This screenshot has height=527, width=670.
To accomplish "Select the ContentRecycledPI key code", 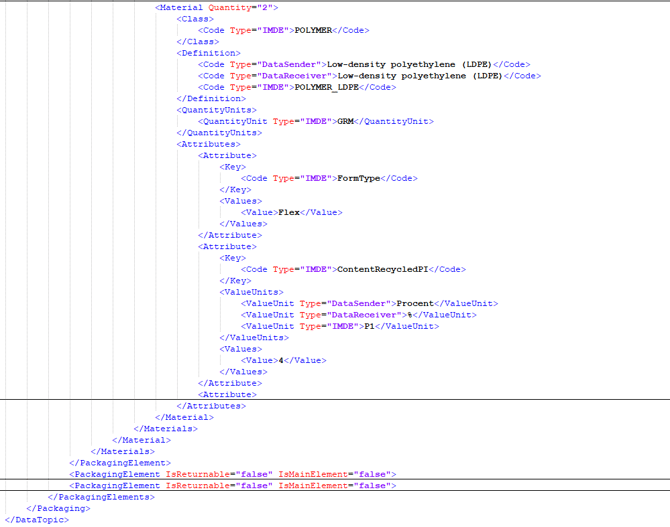I will (385, 269).
